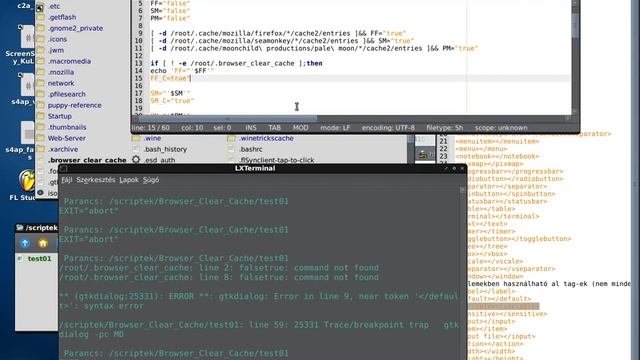The image size is (640, 360).
Task: Click 'scope: unknown' in status bar
Action: pos(501,128)
